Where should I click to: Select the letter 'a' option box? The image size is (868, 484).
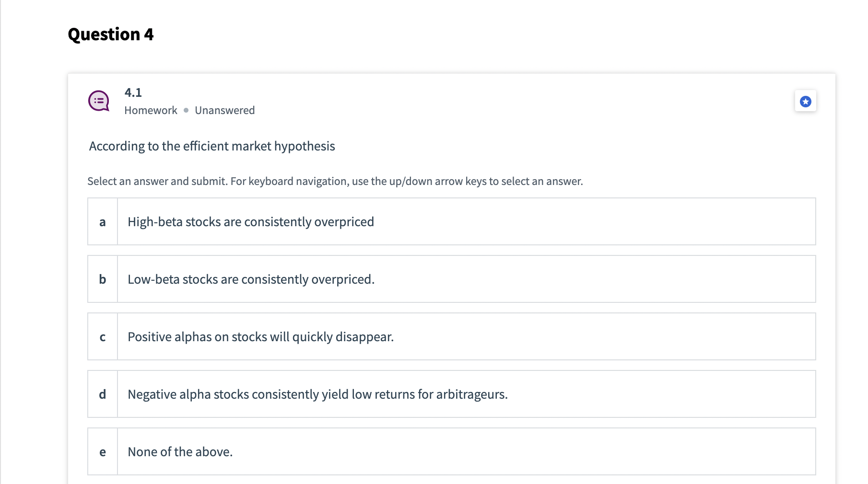pyautogui.click(x=103, y=222)
